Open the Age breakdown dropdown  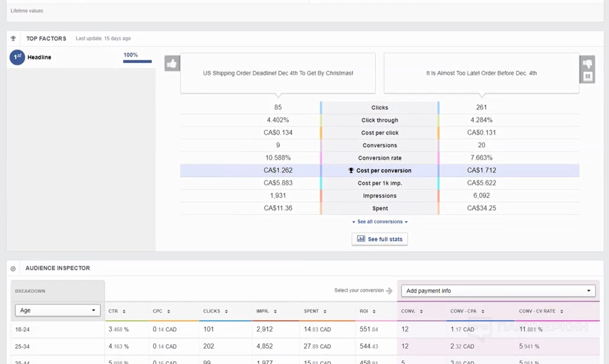pos(57,310)
